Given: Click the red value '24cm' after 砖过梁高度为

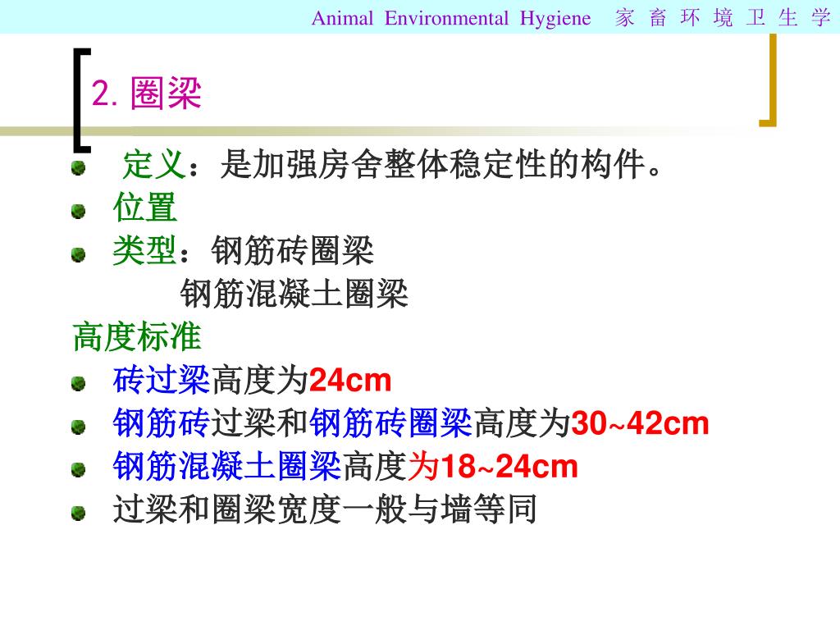Looking at the screenshot, I should [x=350, y=381].
